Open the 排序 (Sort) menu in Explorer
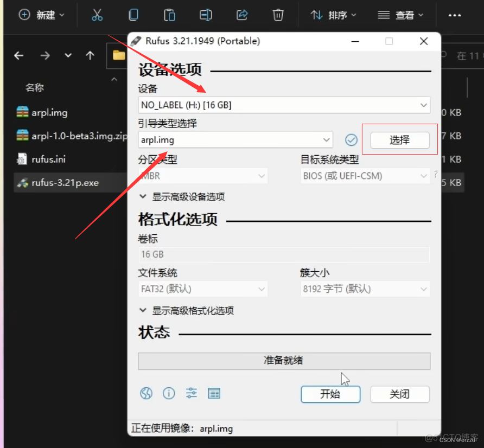 [x=333, y=15]
